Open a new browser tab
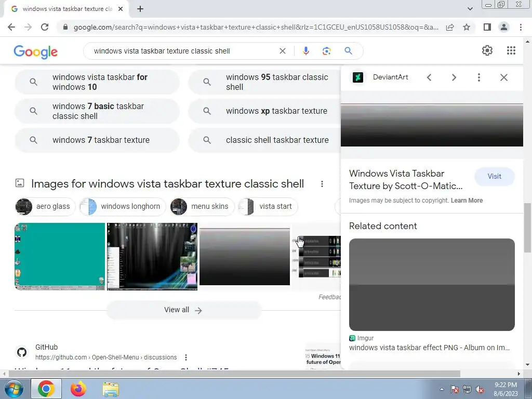This screenshot has width=532, height=399. [140, 9]
